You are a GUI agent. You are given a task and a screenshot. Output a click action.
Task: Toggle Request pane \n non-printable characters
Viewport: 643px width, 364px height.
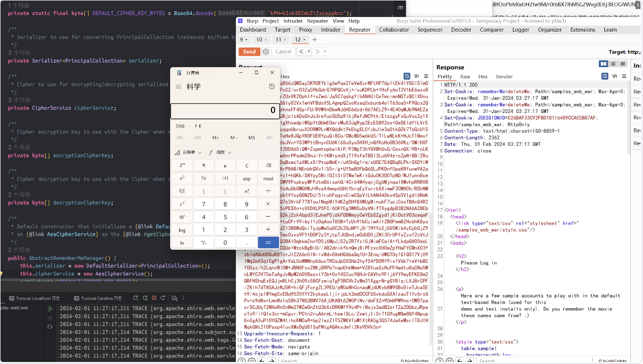point(417,76)
